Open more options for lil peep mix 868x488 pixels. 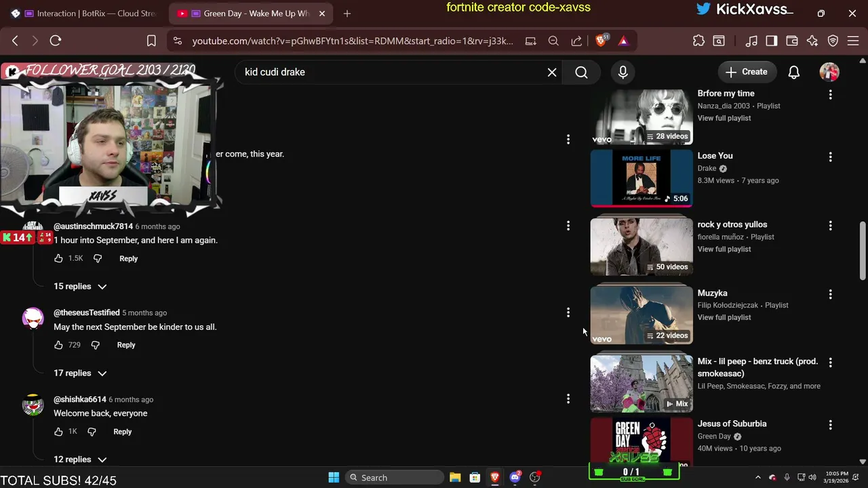pos(830,363)
